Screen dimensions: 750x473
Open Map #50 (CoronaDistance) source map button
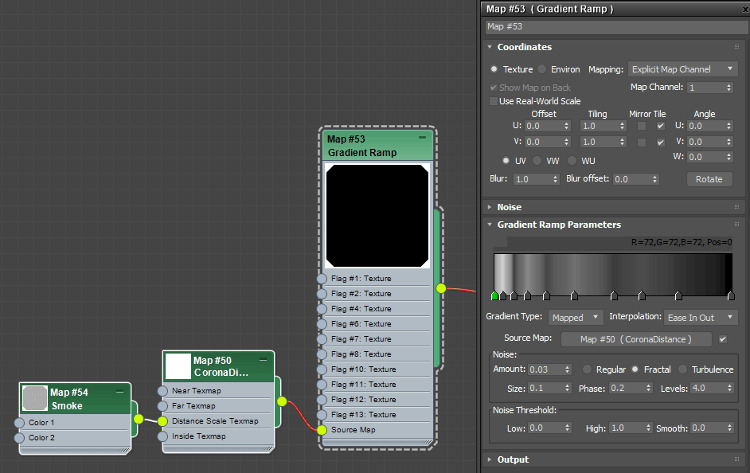(638, 339)
